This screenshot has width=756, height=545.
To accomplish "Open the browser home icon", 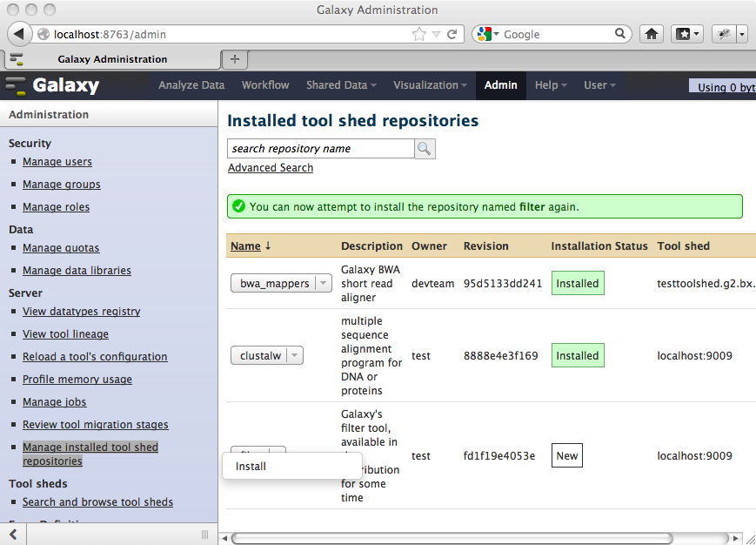I will 652,34.
